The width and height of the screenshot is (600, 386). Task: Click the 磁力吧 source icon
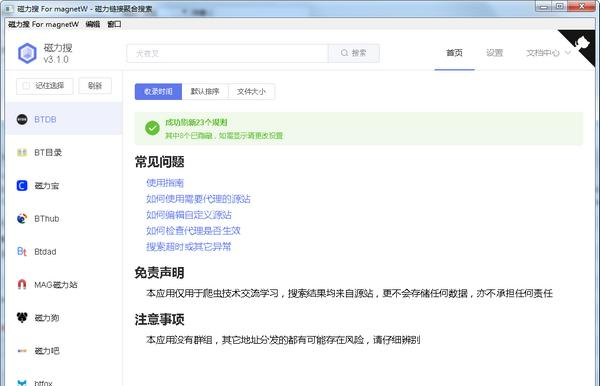point(22,351)
